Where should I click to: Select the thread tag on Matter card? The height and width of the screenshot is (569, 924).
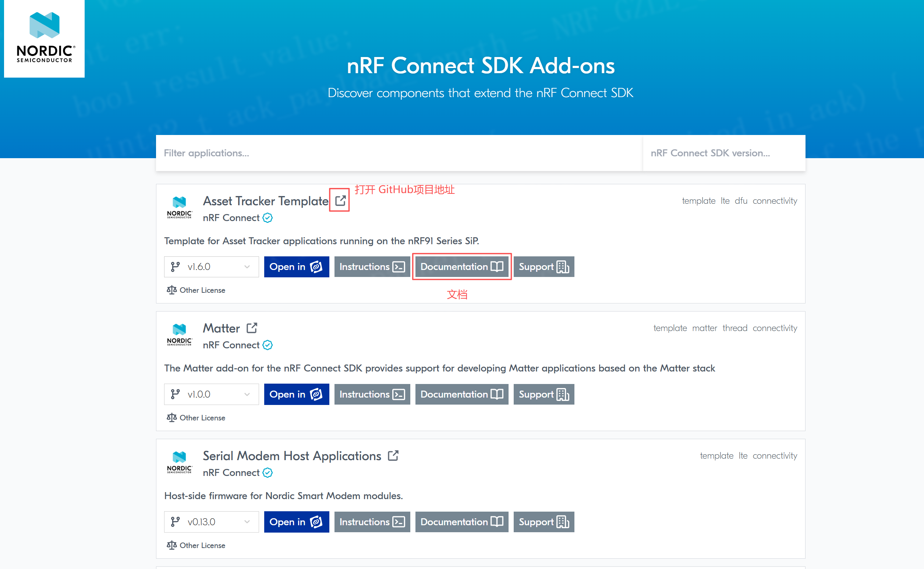[735, 328]
